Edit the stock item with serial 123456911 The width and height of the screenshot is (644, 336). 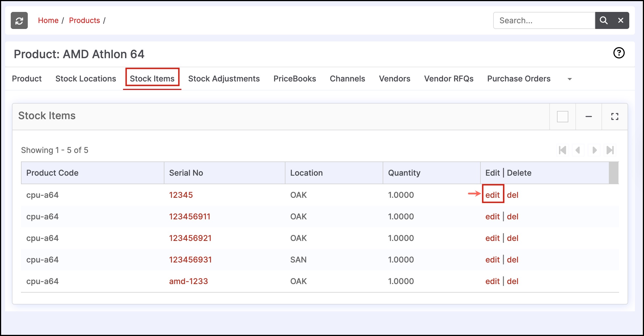(493, 217)
